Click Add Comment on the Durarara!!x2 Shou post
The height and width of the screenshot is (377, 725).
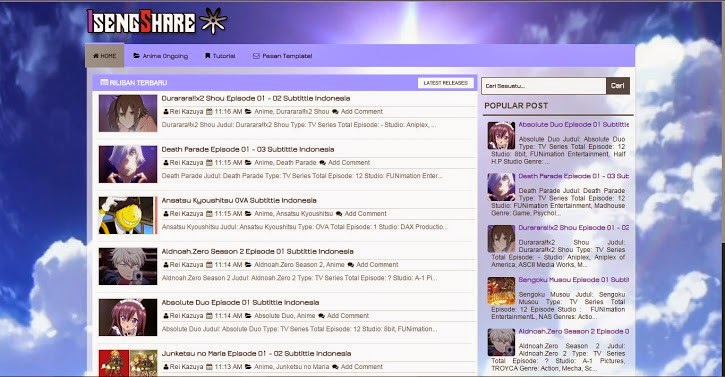pos(362,111)
